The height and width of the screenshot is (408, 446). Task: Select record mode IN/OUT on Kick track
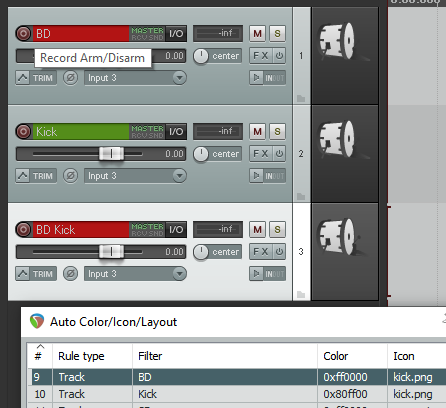[274, 176]
